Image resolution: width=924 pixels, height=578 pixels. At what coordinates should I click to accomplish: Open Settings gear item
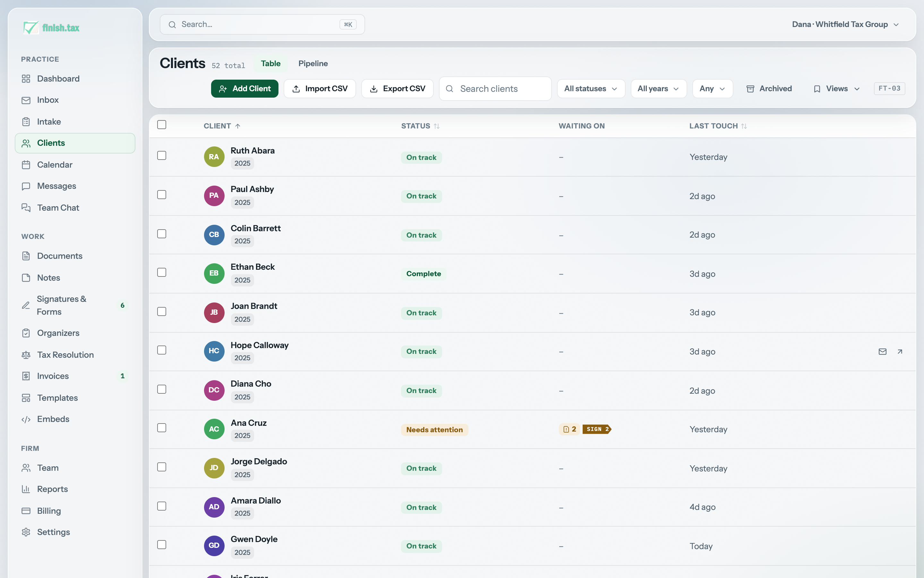[x=75, y=532]
